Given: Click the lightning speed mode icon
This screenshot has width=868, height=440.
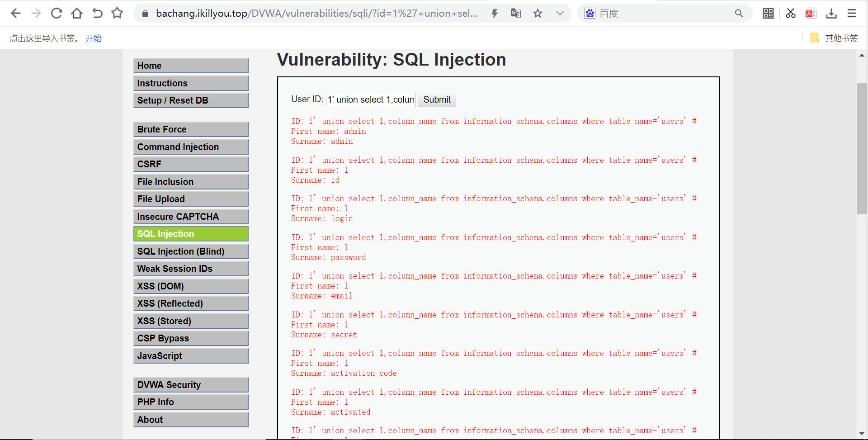Looking at the screenshot, I should tap(495, 14).
